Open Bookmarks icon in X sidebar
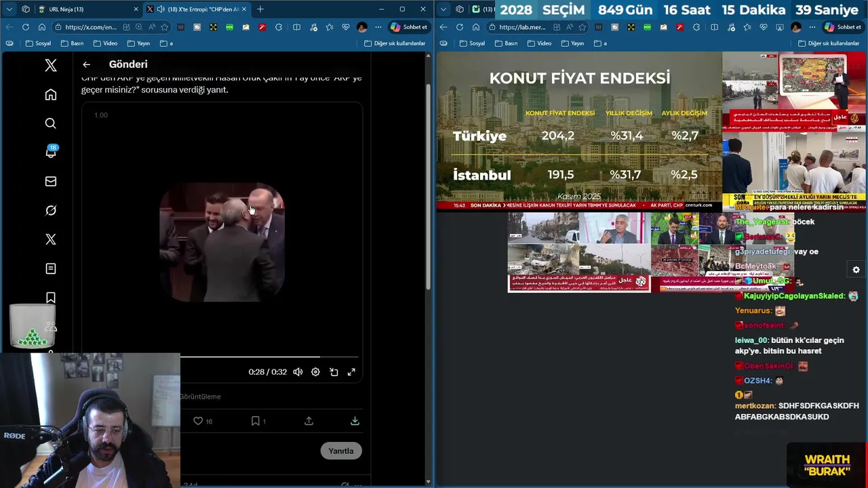Image resolution: width=868 pixels, height=488 pixels. point(51,298)
